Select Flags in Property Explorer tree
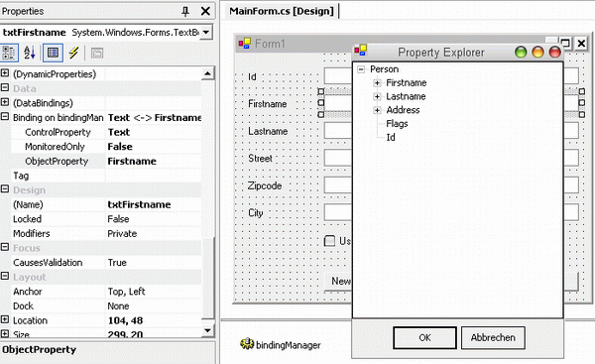This screenshot has width=595, height=364. coord(397,124)
